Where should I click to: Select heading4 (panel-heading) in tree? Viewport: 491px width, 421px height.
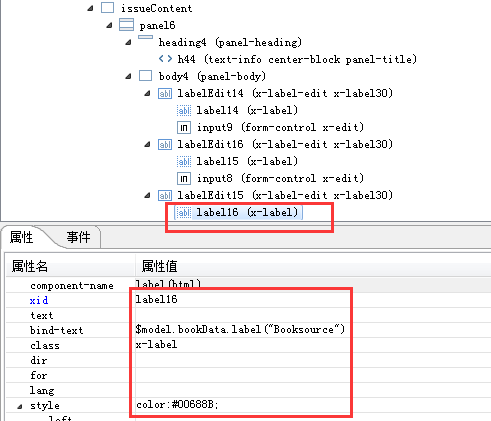pos(230,42)
